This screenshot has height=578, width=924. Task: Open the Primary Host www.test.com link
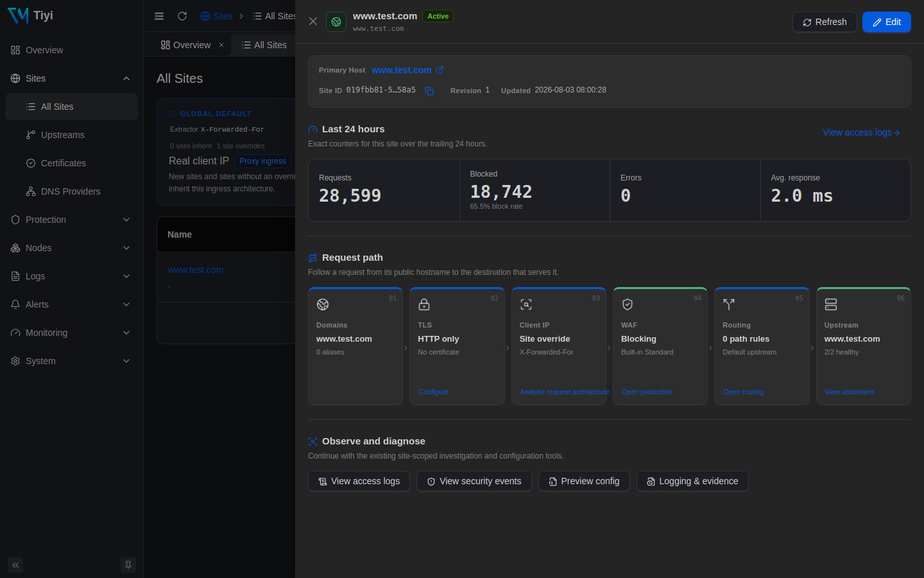(402, 70)
